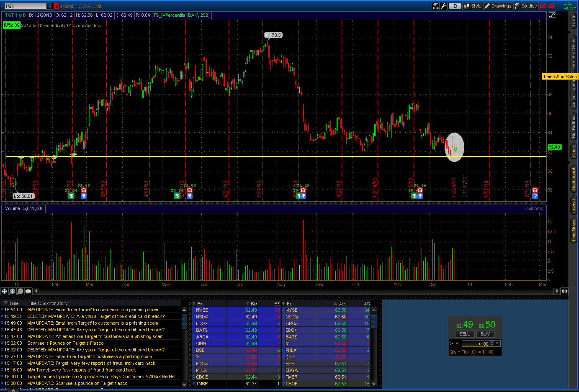Click the Lo: 58.01 price bubble
This screenshot has height=392, width=579.
(x=23, y=196)
